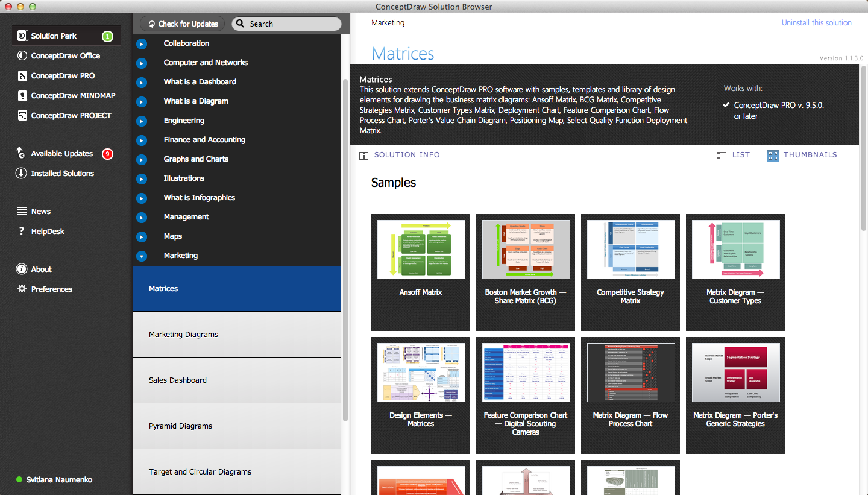Click the Solution Info icon
Viewport: 868px width, 495px height.
[x=363, y=156]
